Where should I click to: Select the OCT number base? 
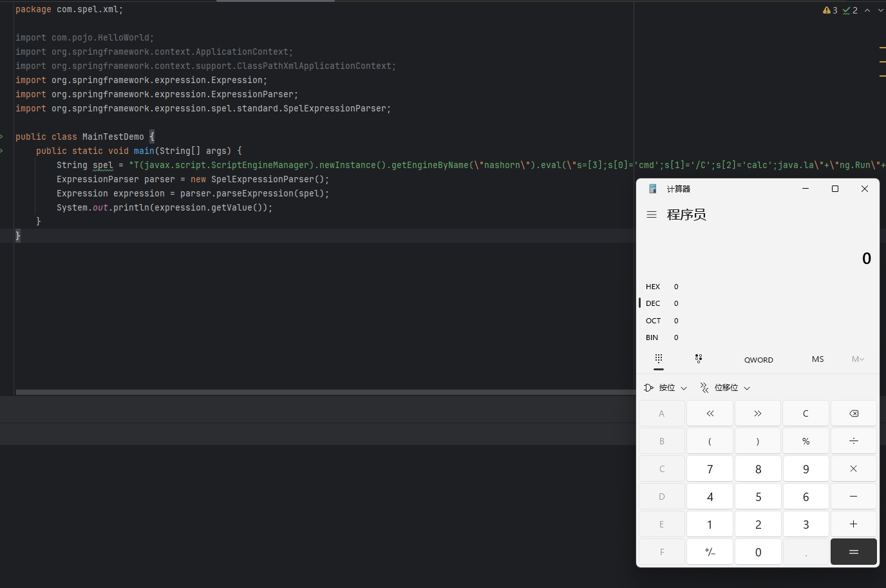[653, 321]
